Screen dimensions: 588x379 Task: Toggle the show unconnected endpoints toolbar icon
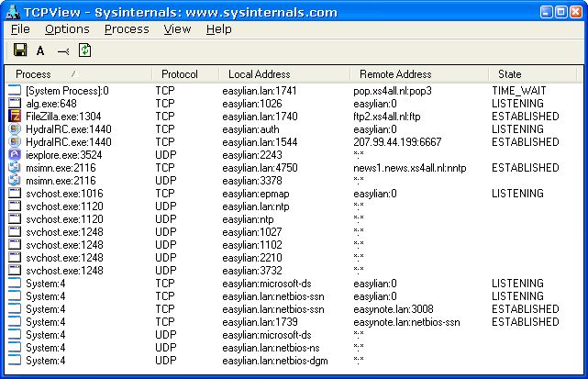(x=63, y=51)
